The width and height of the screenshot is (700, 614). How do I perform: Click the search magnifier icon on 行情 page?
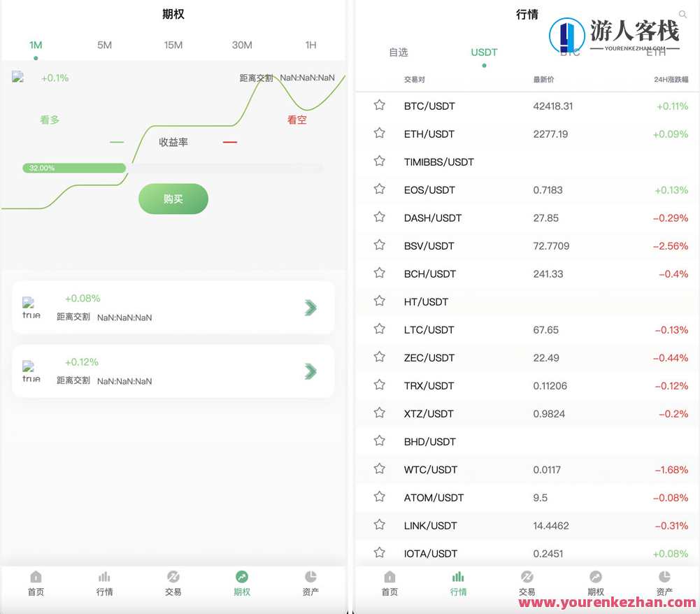[683, 14]
